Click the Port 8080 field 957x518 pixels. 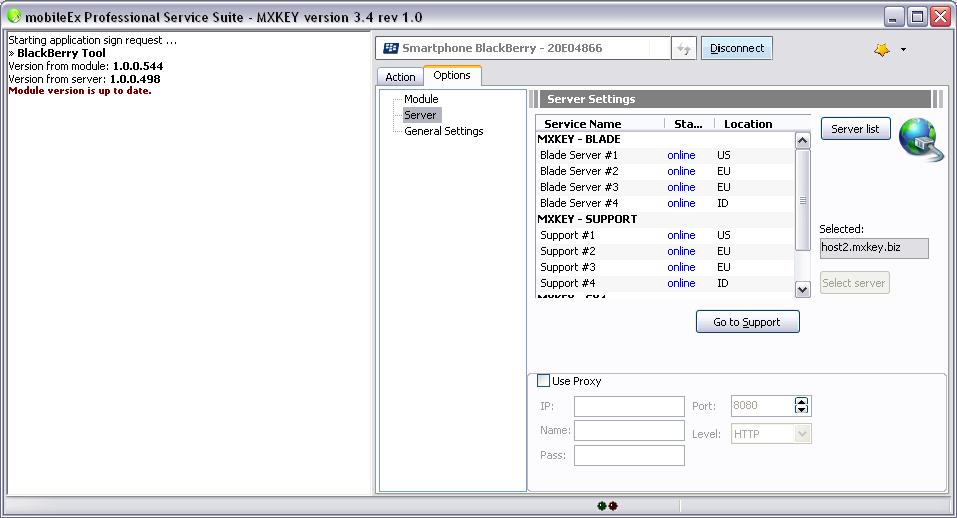(762, 406)
